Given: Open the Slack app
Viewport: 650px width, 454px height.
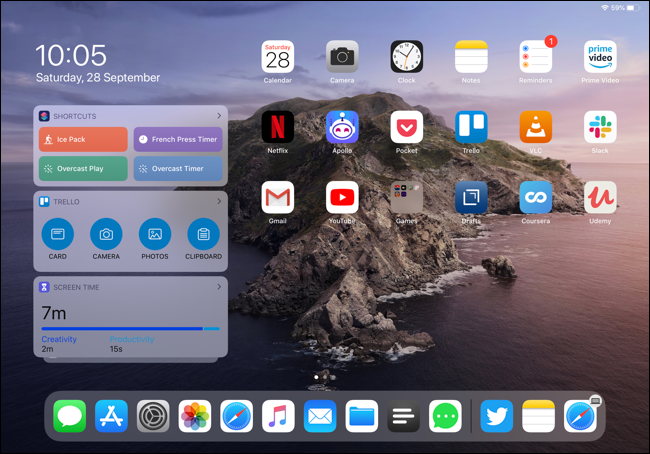Looking at the screenshot, I should [600, 127].
